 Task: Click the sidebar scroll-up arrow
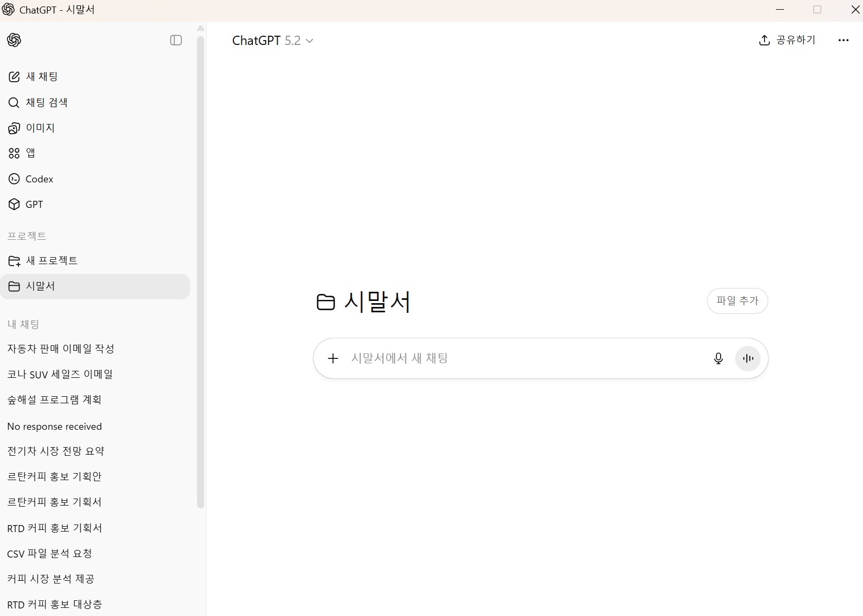200,28
